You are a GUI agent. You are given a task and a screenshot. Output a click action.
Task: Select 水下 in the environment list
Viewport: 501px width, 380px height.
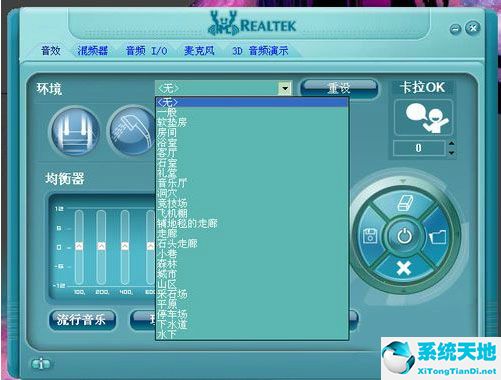click(x=252, y=334)
